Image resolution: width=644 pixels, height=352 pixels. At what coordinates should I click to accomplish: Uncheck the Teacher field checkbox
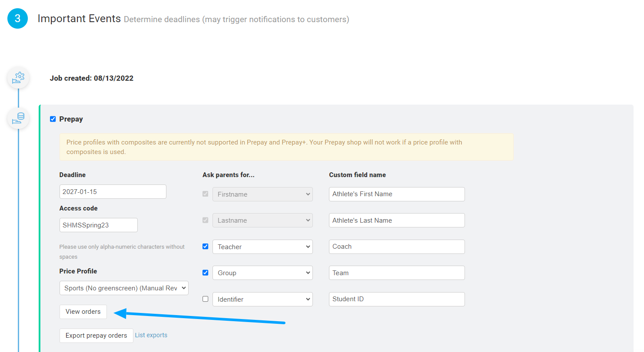[206, 247]
